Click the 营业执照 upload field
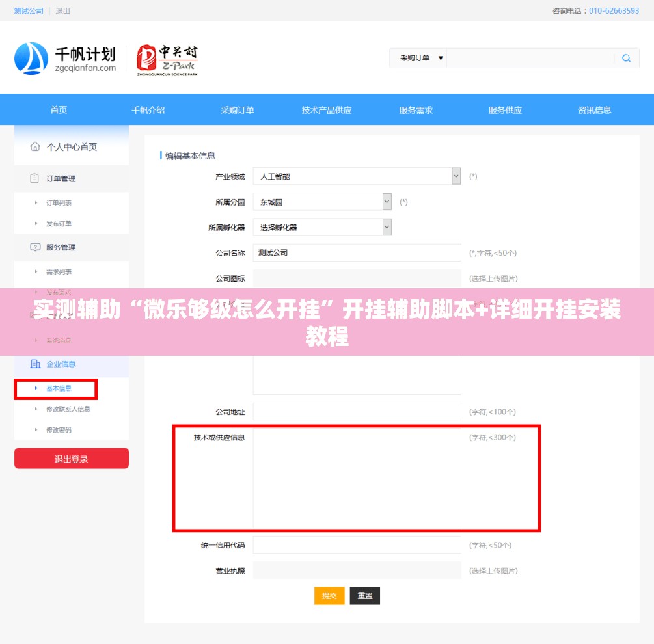This screenshot has height=644, width=654. coord(357,570)
